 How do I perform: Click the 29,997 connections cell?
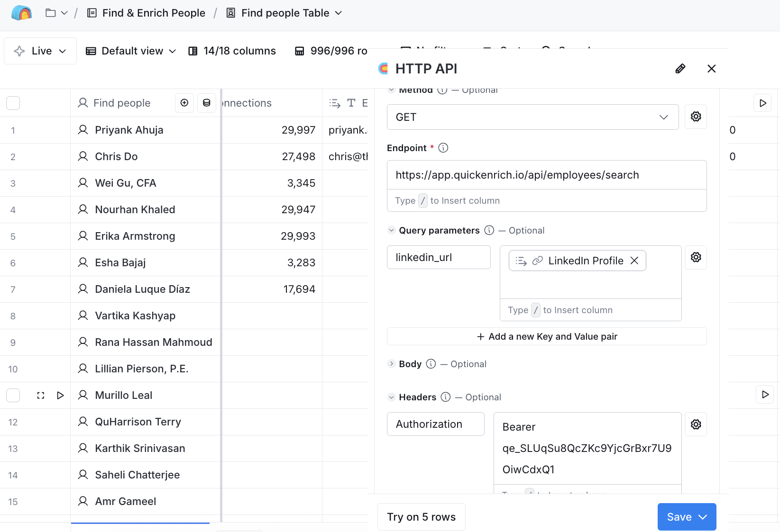coord(272,130)
